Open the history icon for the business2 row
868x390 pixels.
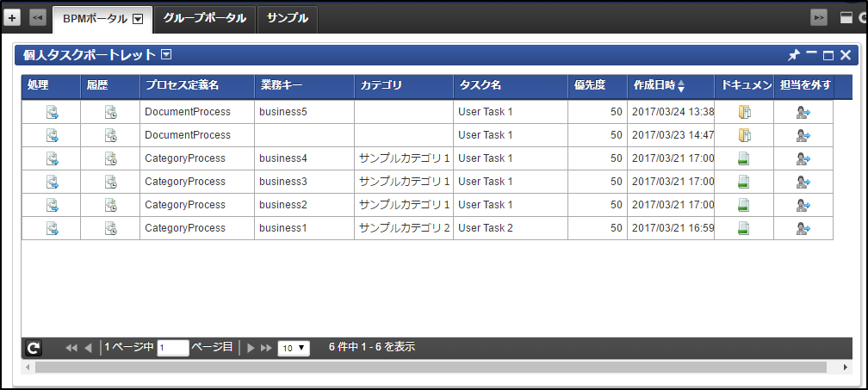click(111, 205)
